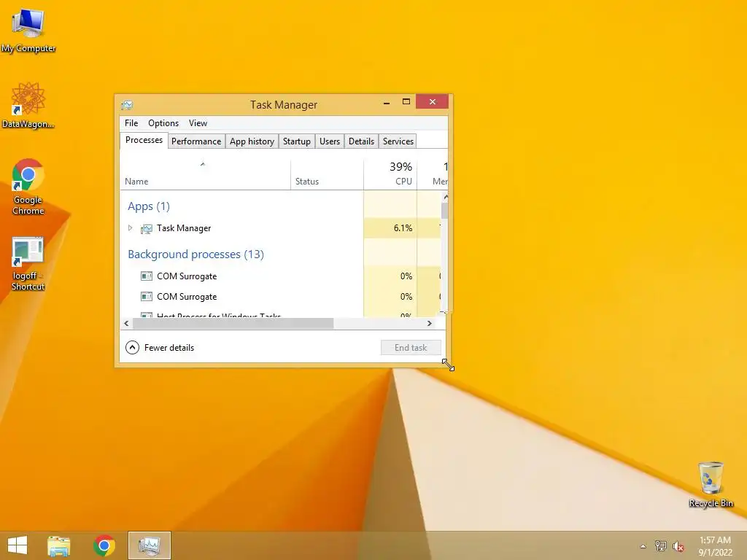The width and height of the screenshot is (747, 560).
Task: Expand the Task Manager app row triangle
Action: pyautogui.click(x=130, y=228)
